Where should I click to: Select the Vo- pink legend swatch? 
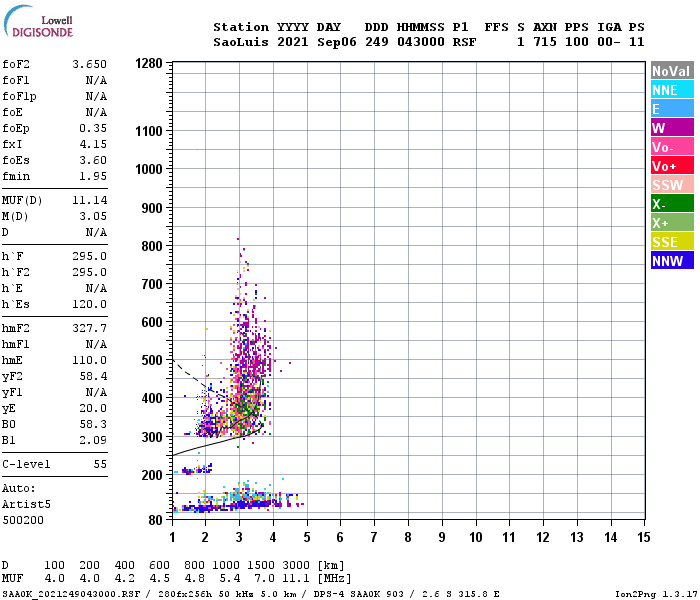[x=672, y=146]
